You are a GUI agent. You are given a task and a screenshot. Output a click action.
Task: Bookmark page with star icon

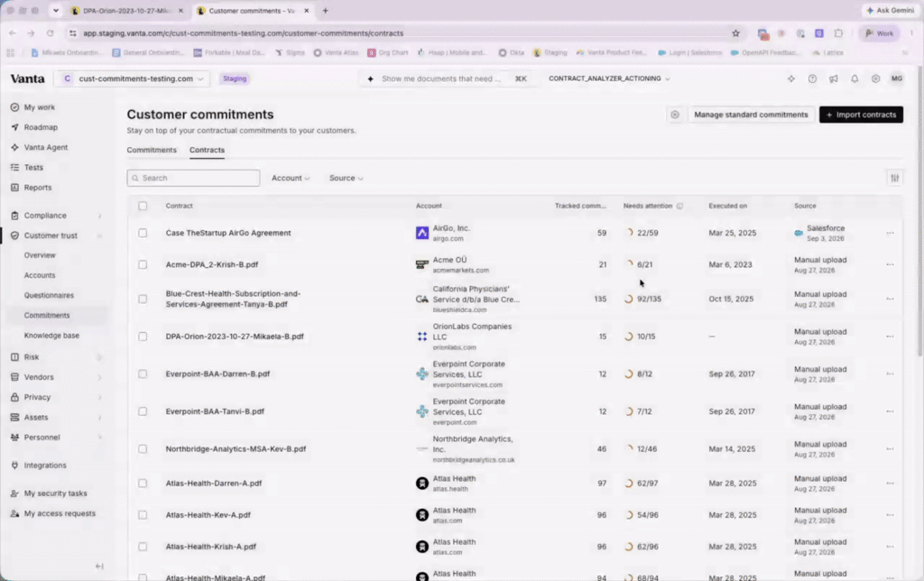(735, 33)
